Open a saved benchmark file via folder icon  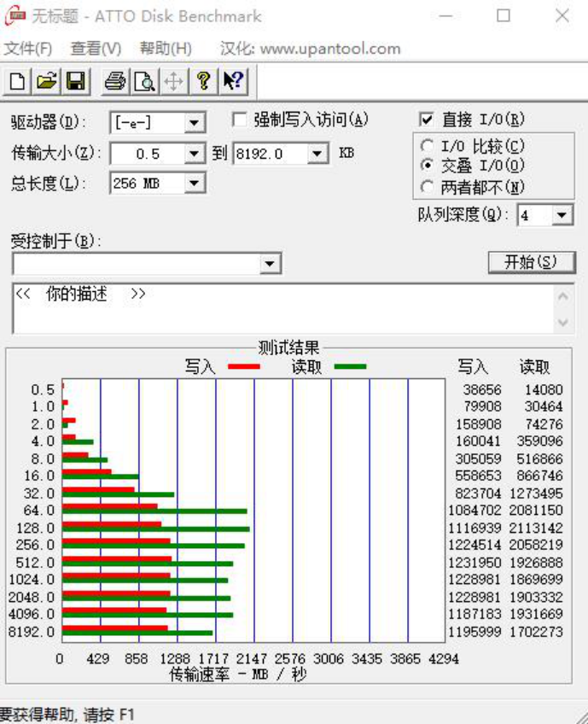pos(46,81)
